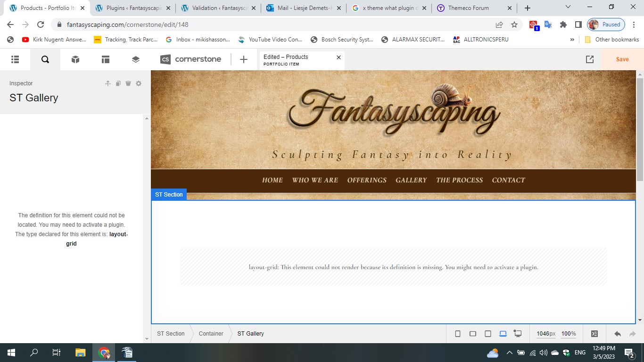644x362 pixels.
Task: Expand the ST Section breadcrumb
Action: click(x=171, y=334)
